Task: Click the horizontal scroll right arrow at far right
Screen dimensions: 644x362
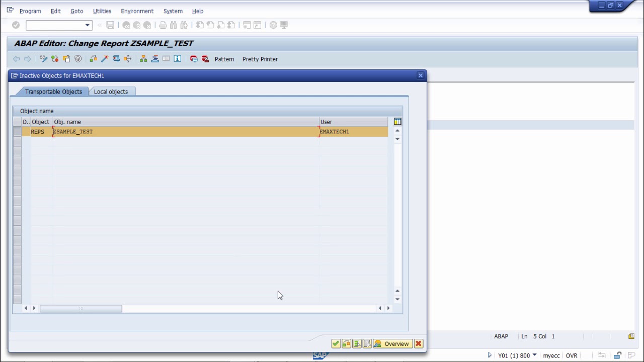Action: pyautogui.click(x=388, y=308)
